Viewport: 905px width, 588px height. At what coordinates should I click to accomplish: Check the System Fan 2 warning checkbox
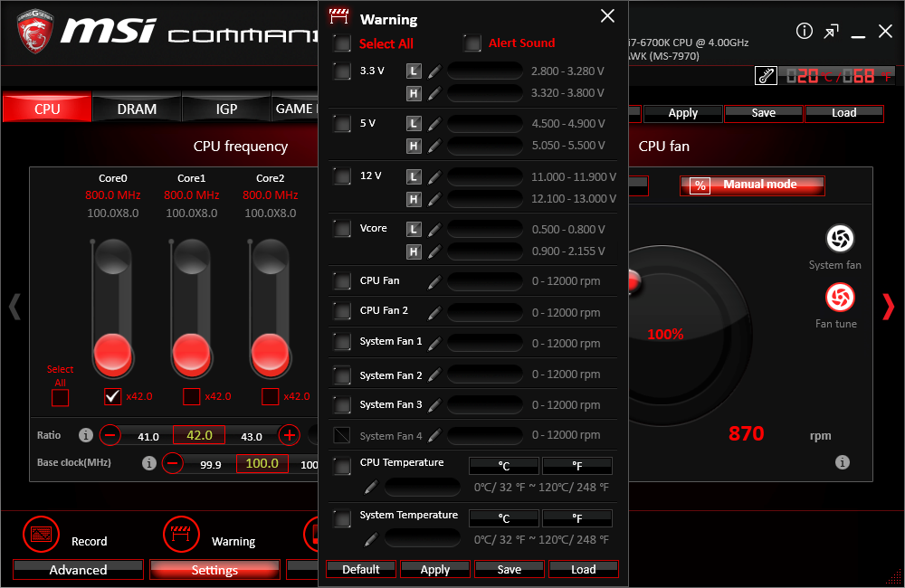coord(342,375)
